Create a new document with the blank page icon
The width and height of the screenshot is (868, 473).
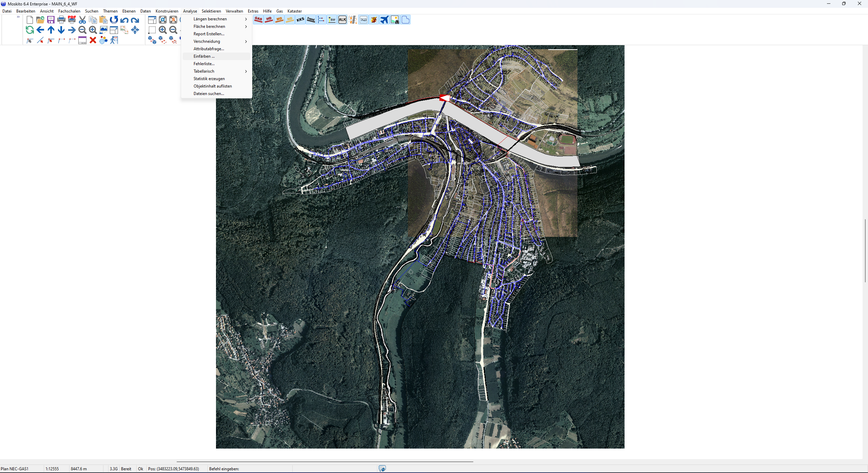[30, 20]
